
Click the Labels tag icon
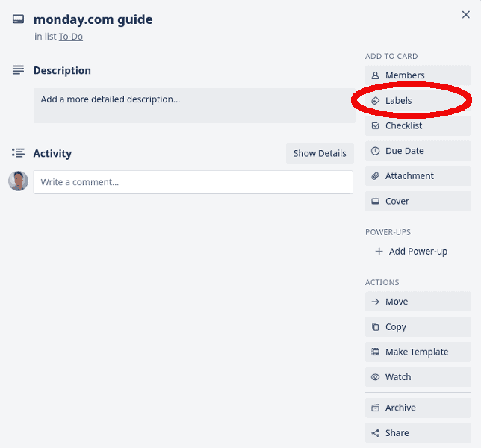tap(376, 101)
